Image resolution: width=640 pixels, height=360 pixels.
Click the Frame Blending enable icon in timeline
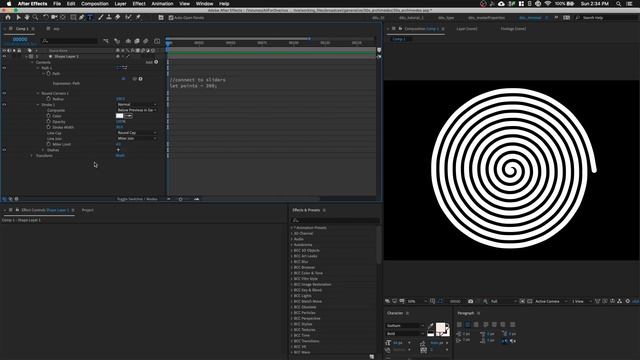coord(137,41)
